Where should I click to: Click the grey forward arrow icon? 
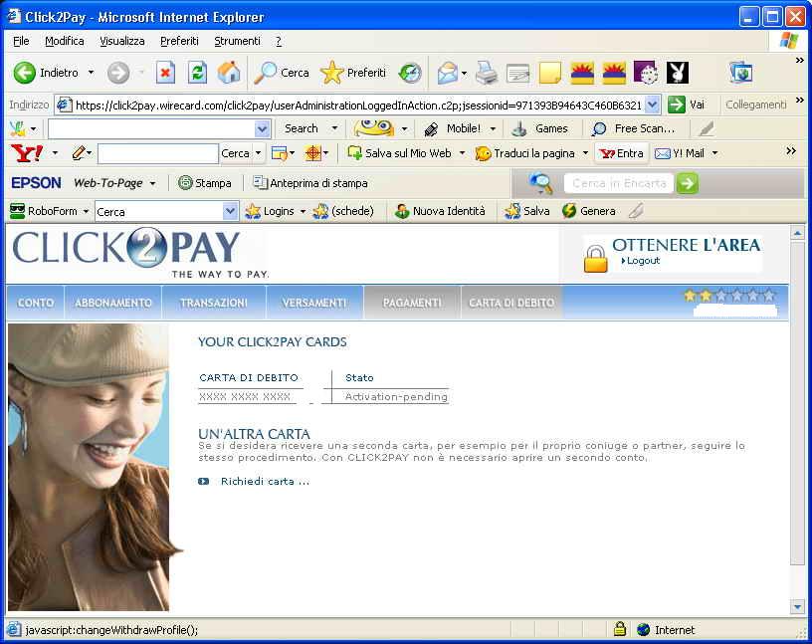pos(118,73)
